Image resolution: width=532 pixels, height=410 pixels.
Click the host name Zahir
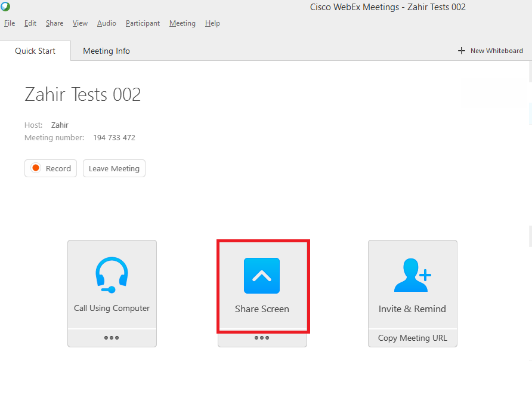[x=60, y=125]
